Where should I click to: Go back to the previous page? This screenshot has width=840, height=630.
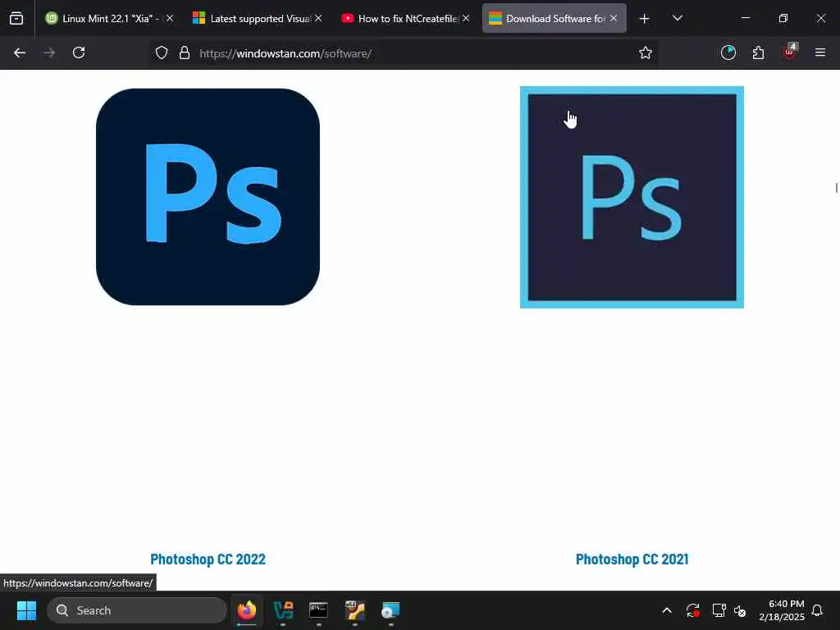coord(20,52)
